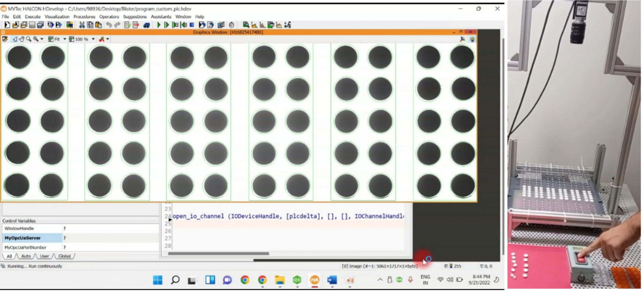The image size is (644, 292).
Task: Click the Activate lines icon
Action: tap(127, 25)
